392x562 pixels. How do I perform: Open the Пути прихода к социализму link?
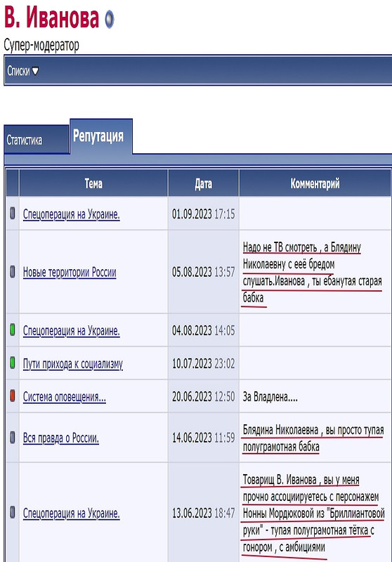(x=73, y=363)
